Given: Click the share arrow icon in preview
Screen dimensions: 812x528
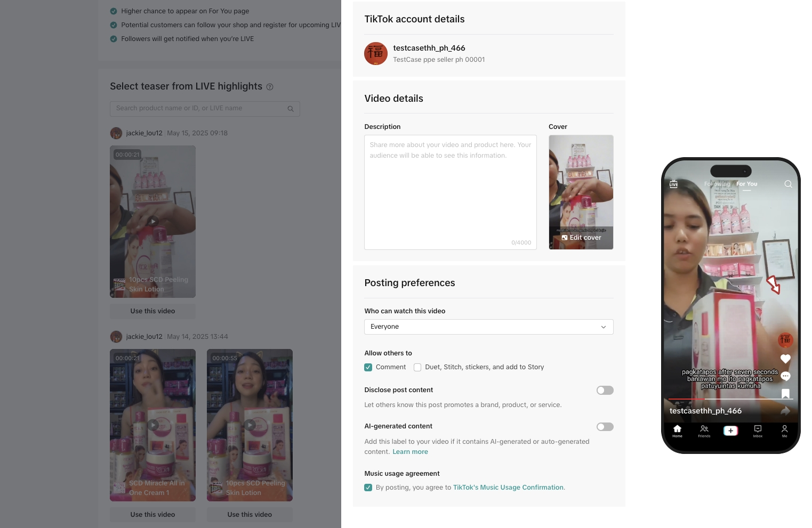Looking at the screenshot, I should (x=785, y=411).
